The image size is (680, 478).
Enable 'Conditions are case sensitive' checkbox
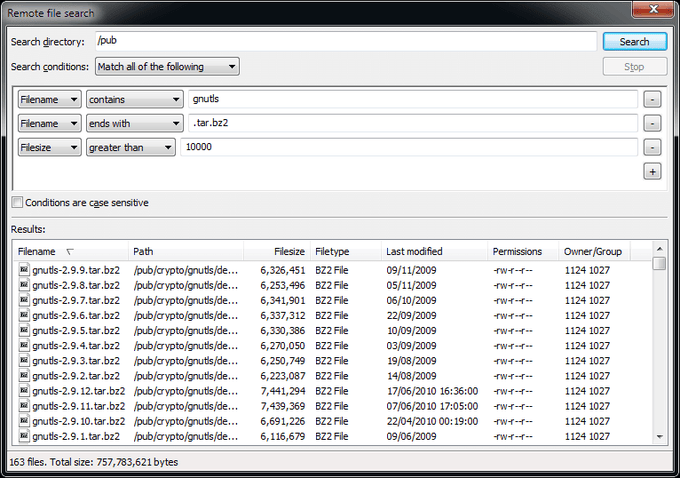pos(17,203)
